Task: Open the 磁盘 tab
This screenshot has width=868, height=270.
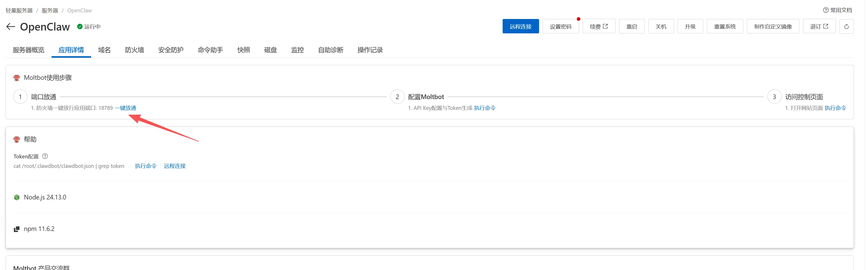Action: [270, 50]
